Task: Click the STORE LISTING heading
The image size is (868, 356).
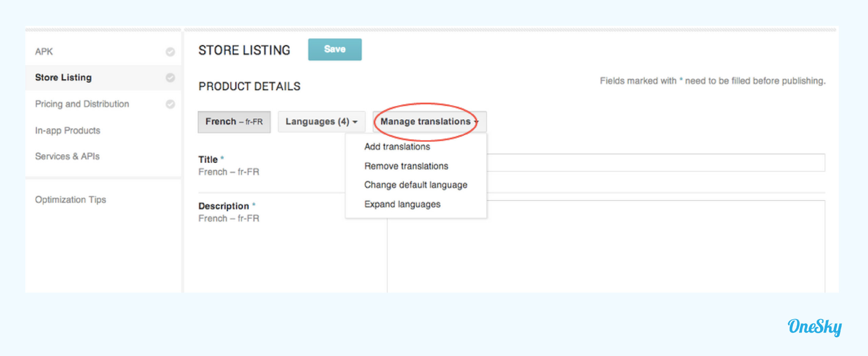Action: click(244, 50)
